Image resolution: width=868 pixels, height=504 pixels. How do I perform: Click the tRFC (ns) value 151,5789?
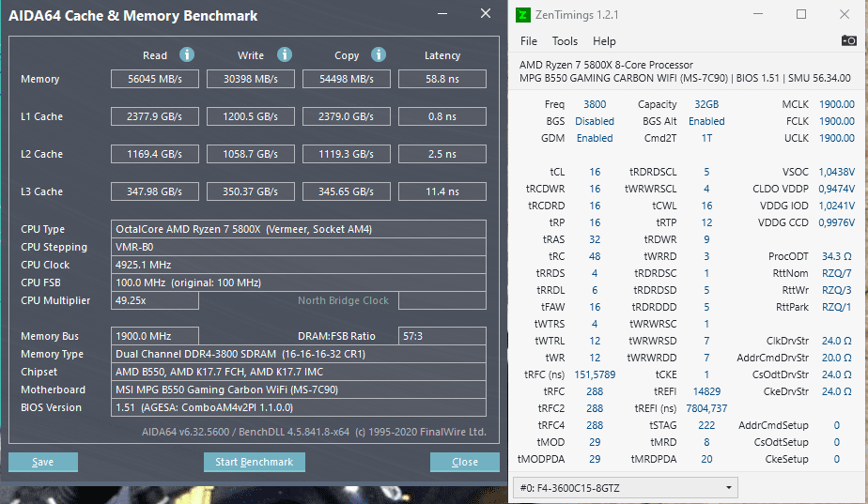(x=595, y=374)
